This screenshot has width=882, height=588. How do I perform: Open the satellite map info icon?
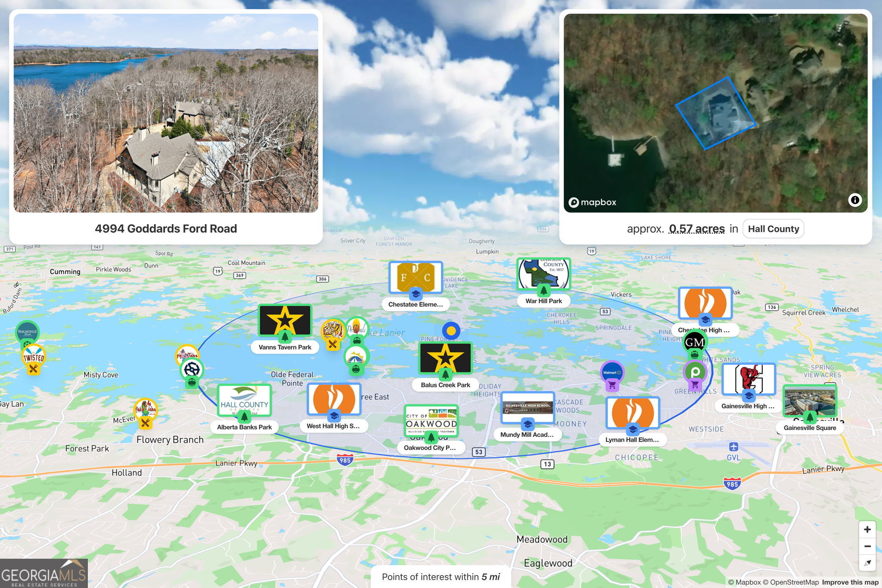[854, 200]
